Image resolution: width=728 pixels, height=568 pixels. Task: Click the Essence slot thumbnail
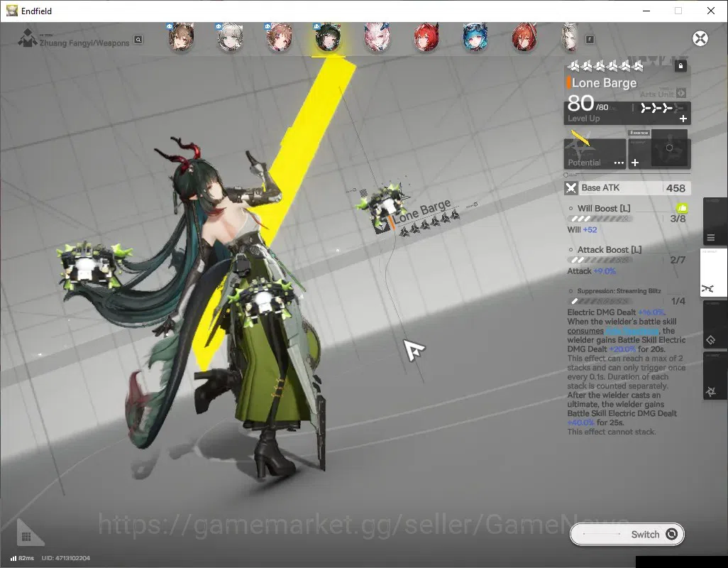669,148
